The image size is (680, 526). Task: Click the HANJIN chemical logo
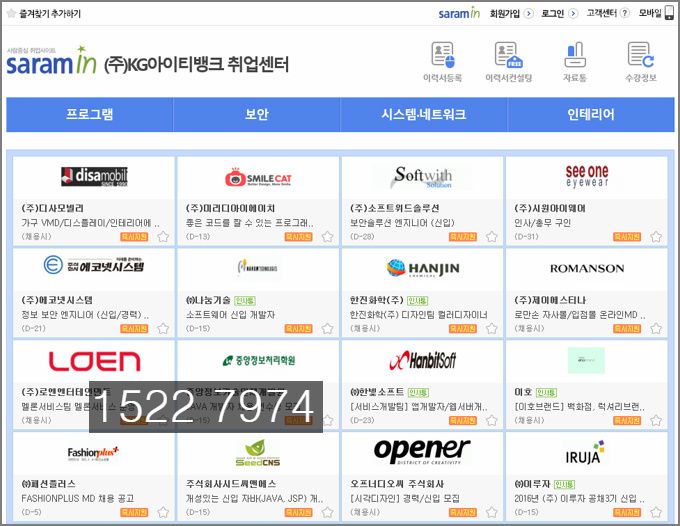423,268
